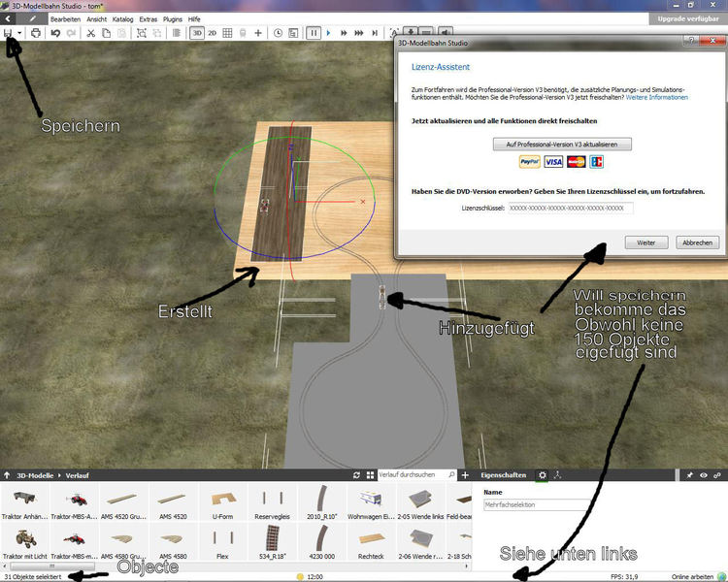Click the Group objects icon
728x582 pixels.
click(x=142, y=33)
